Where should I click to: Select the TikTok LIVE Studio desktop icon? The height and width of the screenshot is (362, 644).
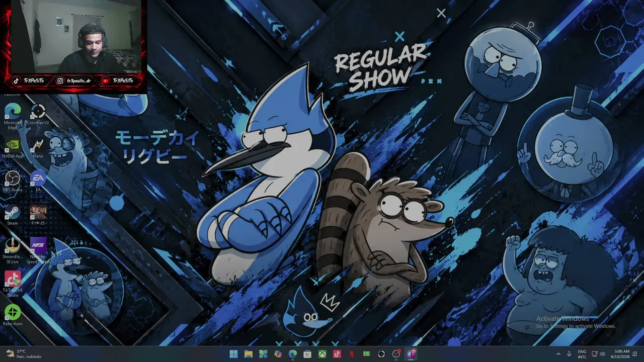click(x=13, y=285)
